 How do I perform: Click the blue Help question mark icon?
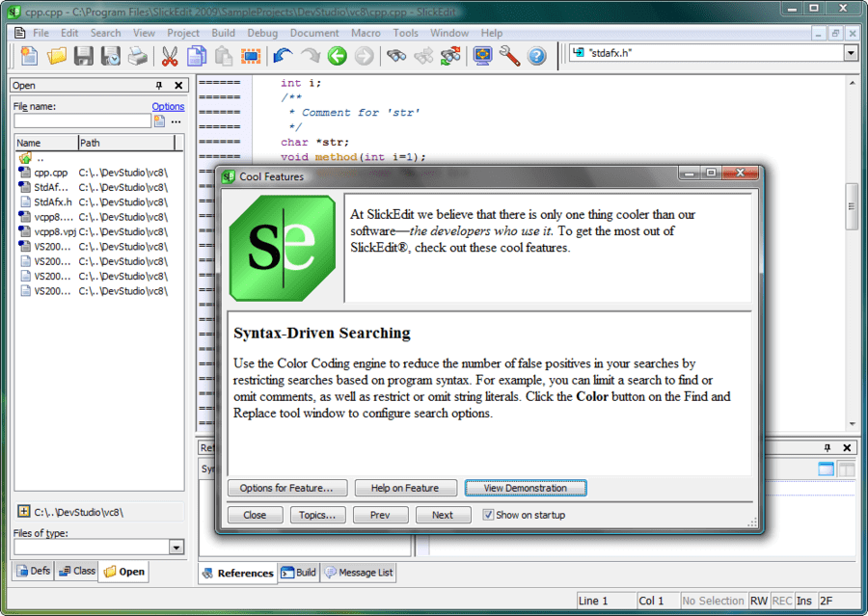point(536,56)
